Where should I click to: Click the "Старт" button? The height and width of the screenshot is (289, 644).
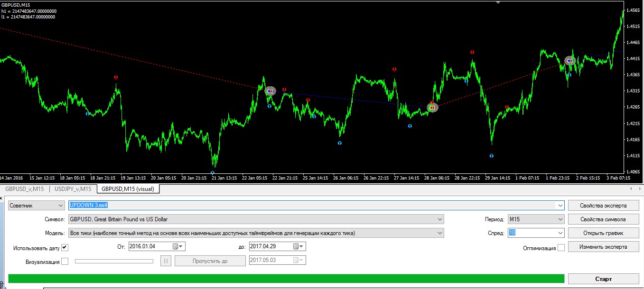[x=603, y=279]
